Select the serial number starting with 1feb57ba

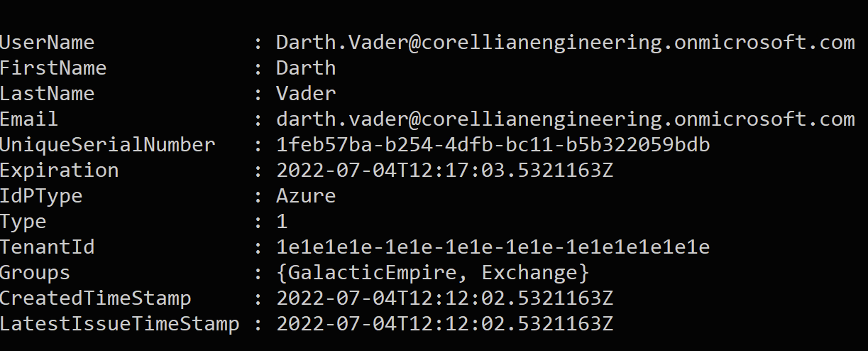coord(493,145)
